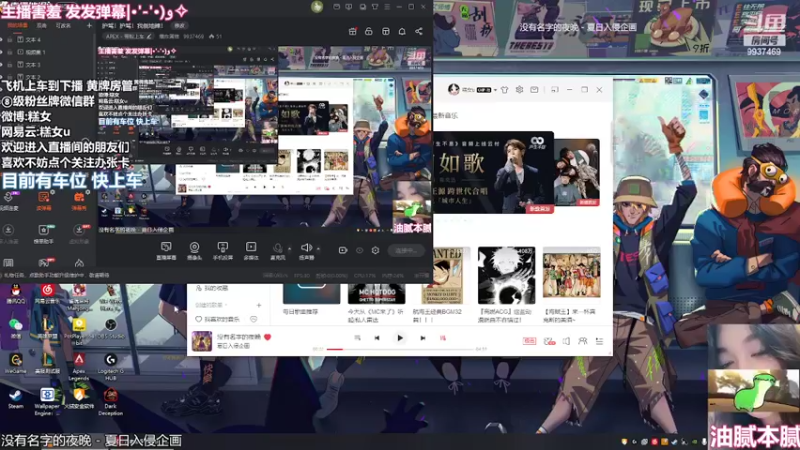This screenshot has width=800, height=450.
Task: Expand microphone options arrow
Action: 289,249
